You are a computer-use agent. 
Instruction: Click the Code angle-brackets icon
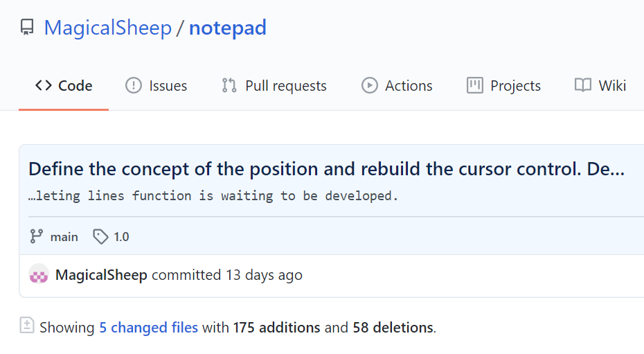click(x=43, y=85)
